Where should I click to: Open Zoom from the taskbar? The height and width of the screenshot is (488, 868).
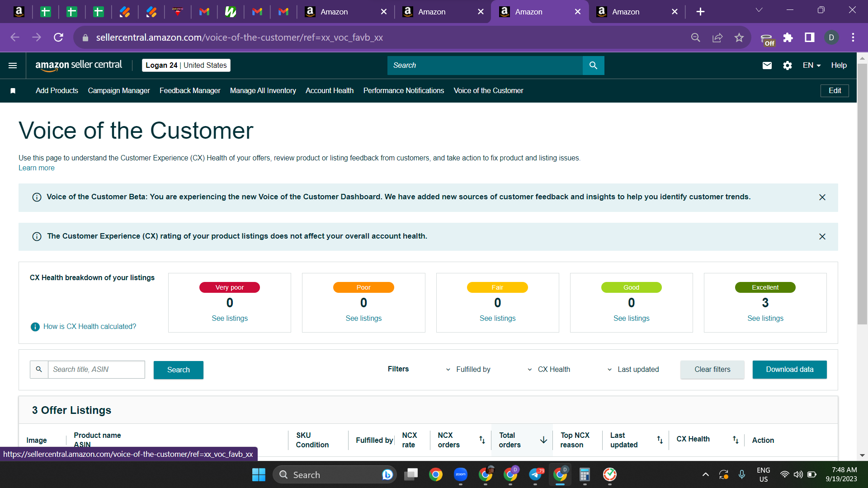(461, 474)
